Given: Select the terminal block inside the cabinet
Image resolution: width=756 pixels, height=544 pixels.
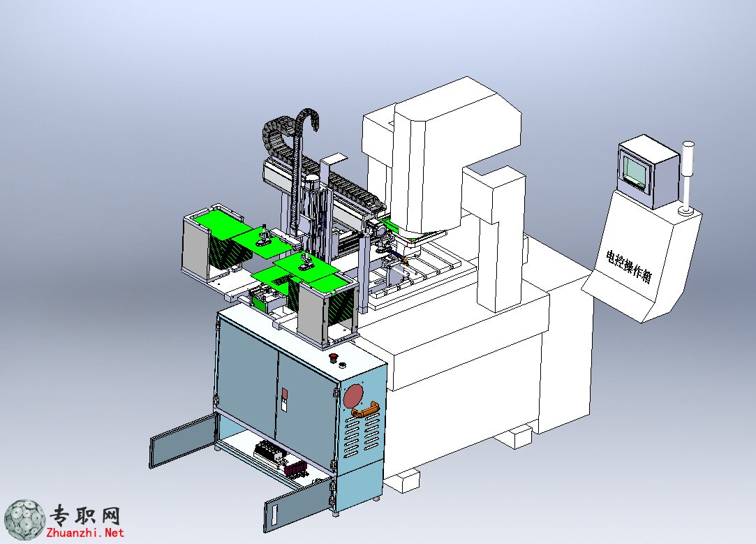Looking at the screenshot, I should tap(269, 451).
